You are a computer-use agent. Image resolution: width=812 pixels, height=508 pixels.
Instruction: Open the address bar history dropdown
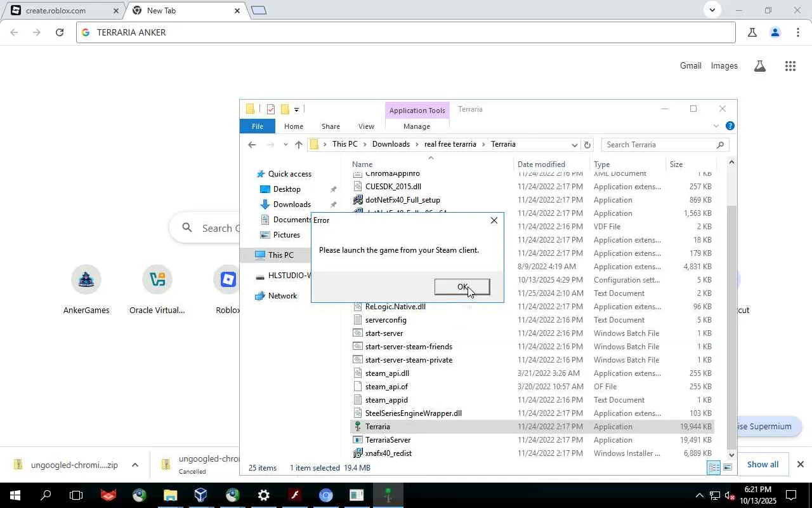pyautogui.click(x=574, y=145)
